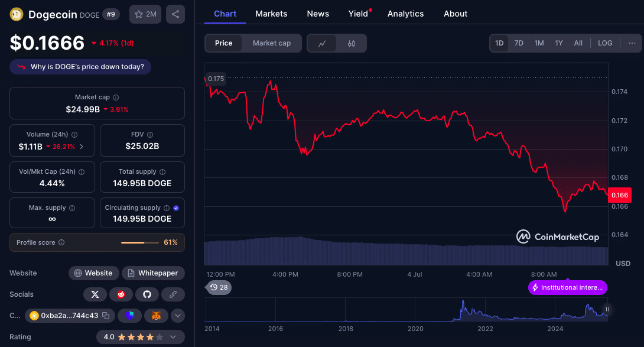Open the Analytics tab
This screenshot has width=644, height=347.
[405, 14]
